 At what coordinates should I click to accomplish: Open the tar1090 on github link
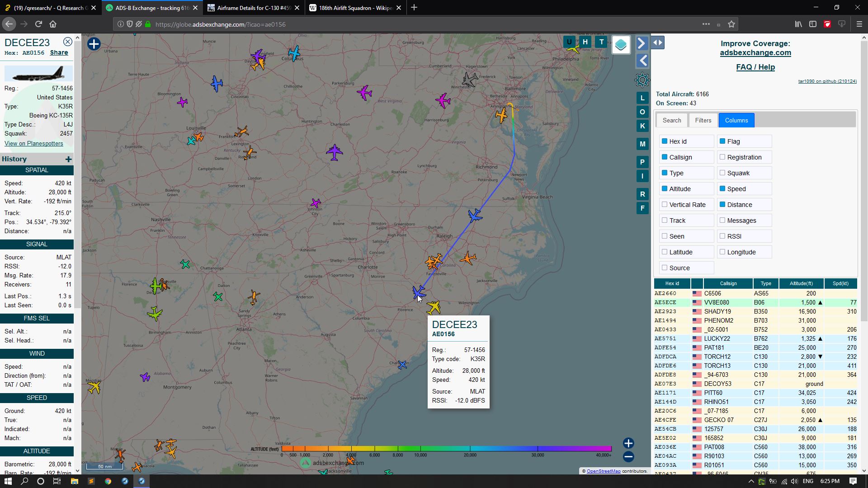click(x=827, y=81)
